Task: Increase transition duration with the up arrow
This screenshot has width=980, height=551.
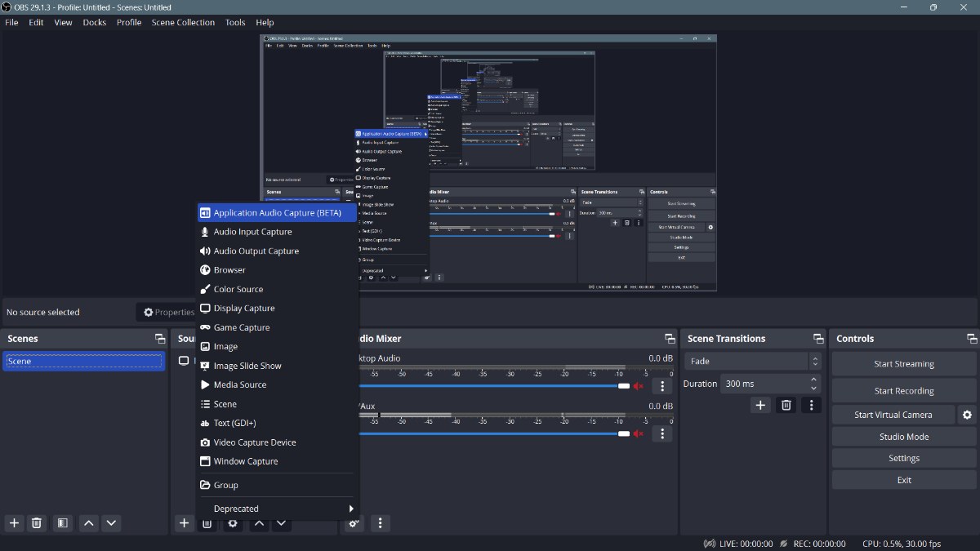Action: pyautogui.click(x=814, y=380)
